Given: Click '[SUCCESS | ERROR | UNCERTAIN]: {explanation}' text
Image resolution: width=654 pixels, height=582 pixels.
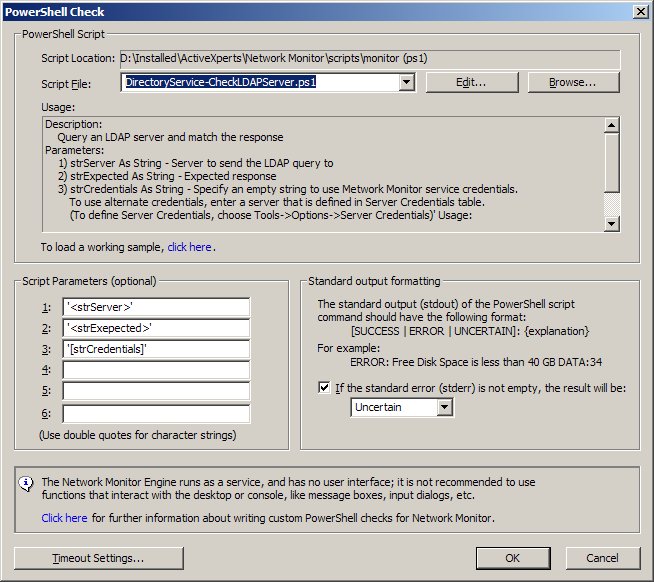Looking at the screenshot, I should click(470, 331).
